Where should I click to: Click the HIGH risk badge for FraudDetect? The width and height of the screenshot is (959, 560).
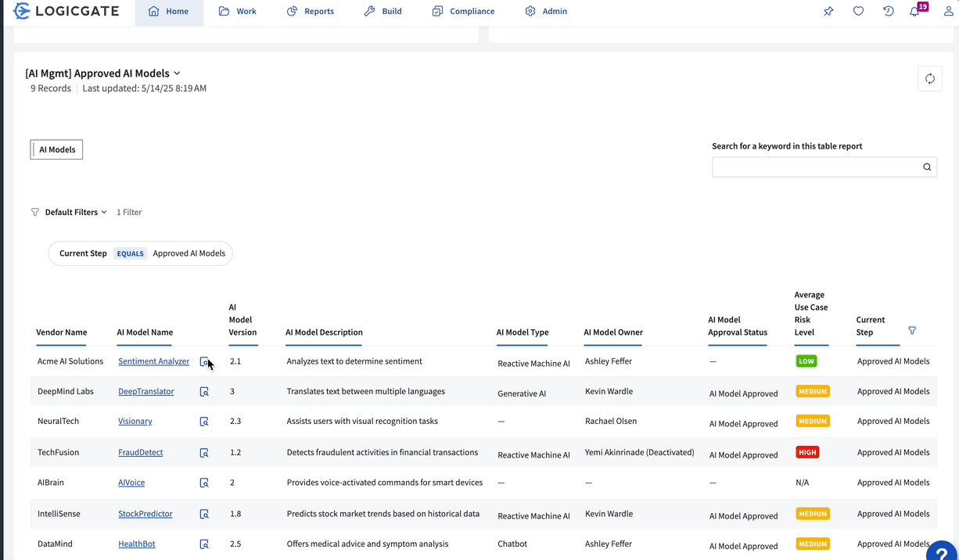(808, 452)
